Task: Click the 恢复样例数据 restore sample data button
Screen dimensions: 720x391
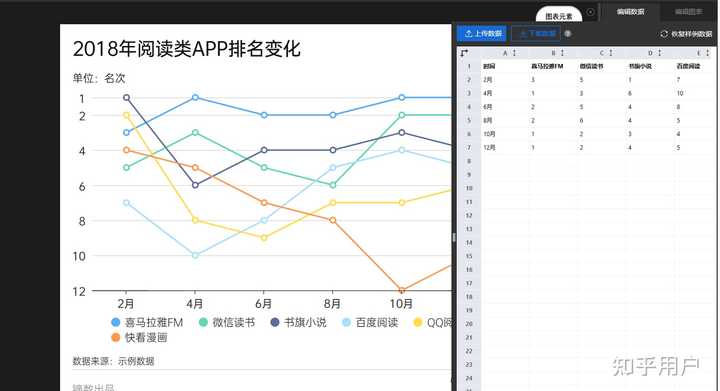Action: (686, 34)
